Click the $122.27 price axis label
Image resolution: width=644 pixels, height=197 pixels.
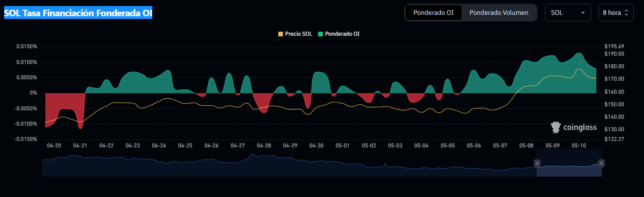(614, 139)
